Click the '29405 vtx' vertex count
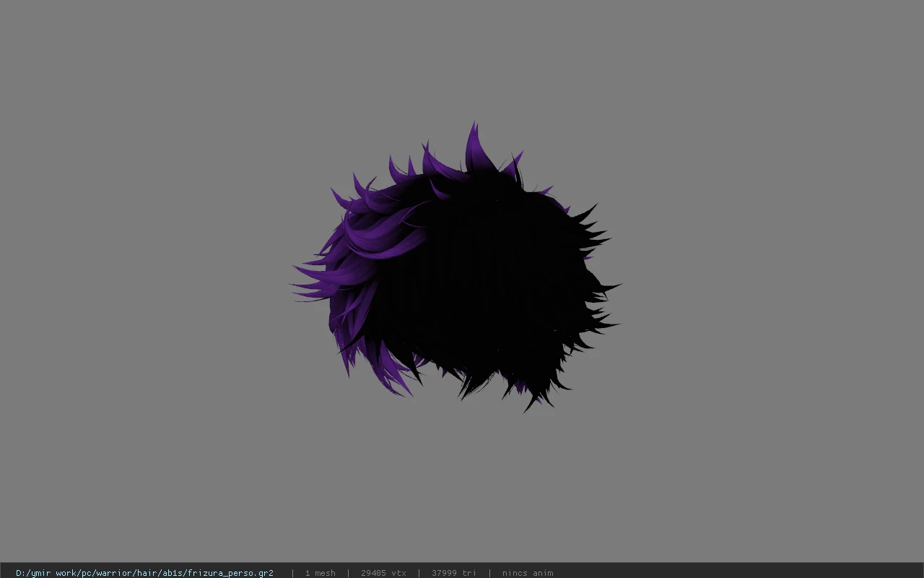924x578 pixels. pyautogui.click(x=383, y=573)
